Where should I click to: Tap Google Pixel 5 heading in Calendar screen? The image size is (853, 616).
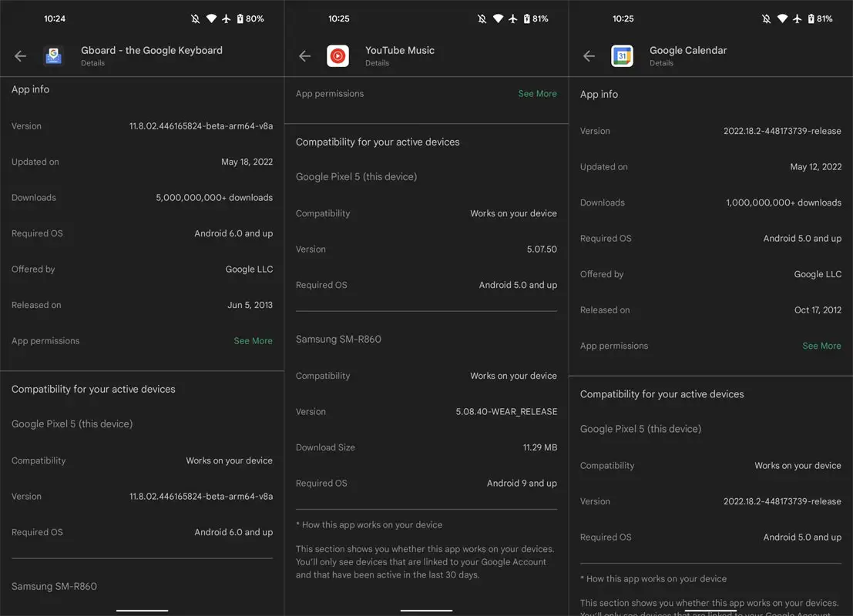point(640,429)
